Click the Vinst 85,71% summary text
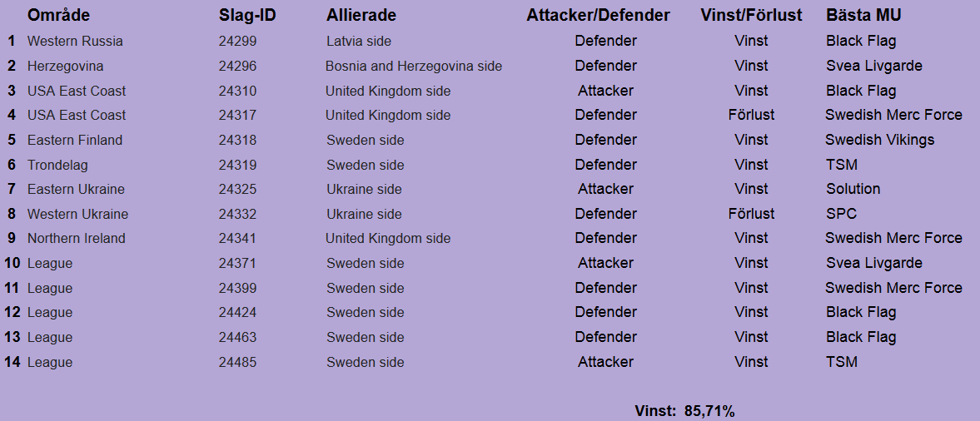The image size is (980, 421). click(684, 411)
